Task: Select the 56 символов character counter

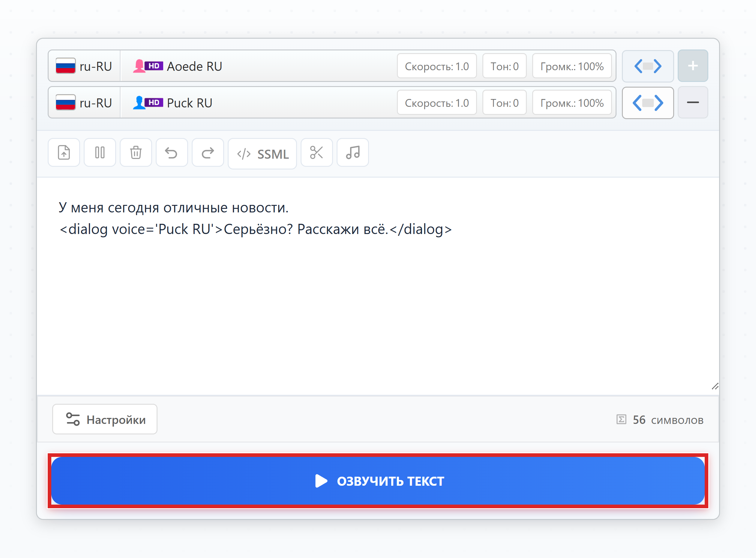Action: tap(660, 420)
